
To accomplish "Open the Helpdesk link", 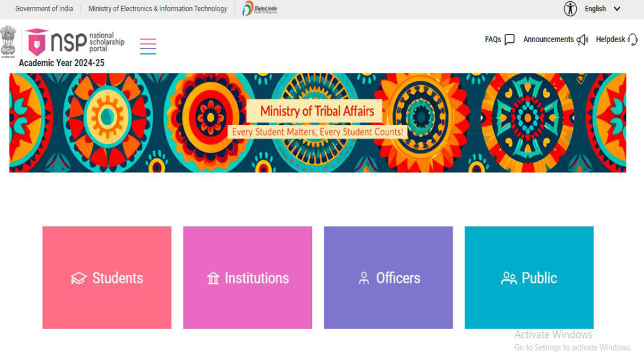I will tap(610, 40).
